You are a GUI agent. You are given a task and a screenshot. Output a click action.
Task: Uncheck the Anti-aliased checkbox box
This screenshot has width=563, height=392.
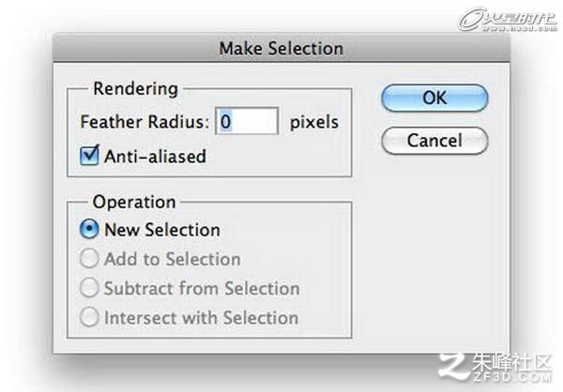(x=89, y=156)
